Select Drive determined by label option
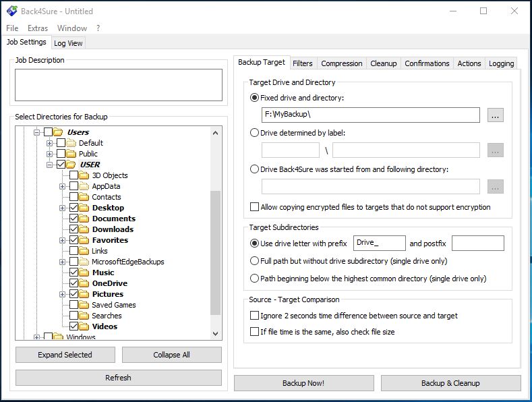This screenshot has width=532, height=402. tap(254, 133)
